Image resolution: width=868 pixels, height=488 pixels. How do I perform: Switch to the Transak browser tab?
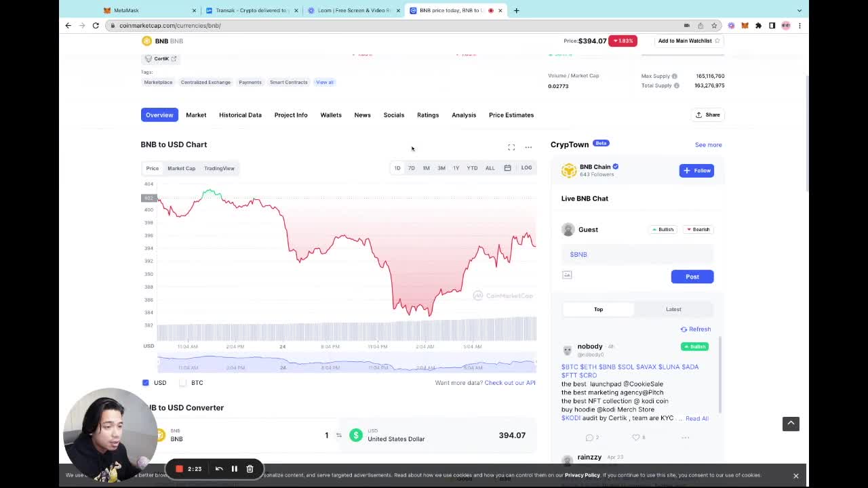251,10
